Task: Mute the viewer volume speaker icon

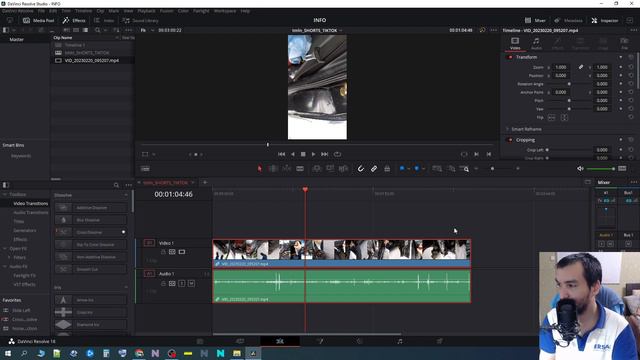Action: (x=580, y=169)
